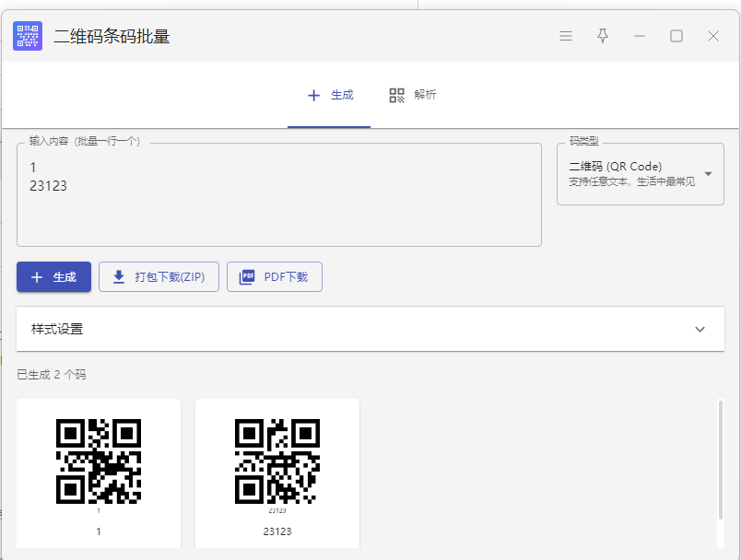Click the PDF下载 button
This screenshot has height=560, width=741.
click(275, 276)
